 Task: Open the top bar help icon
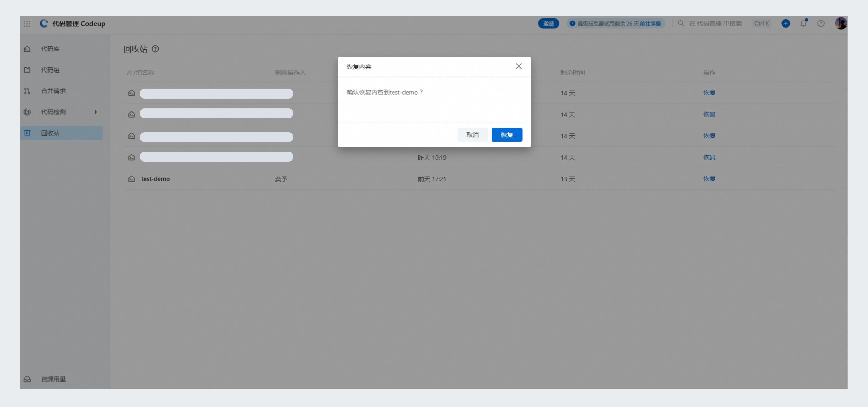point(821,24)
